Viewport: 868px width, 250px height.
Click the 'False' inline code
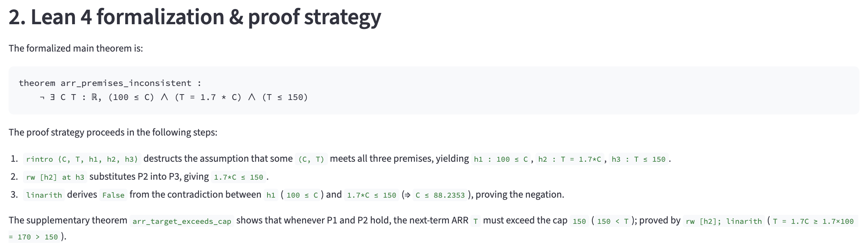[x=113, y=195]
